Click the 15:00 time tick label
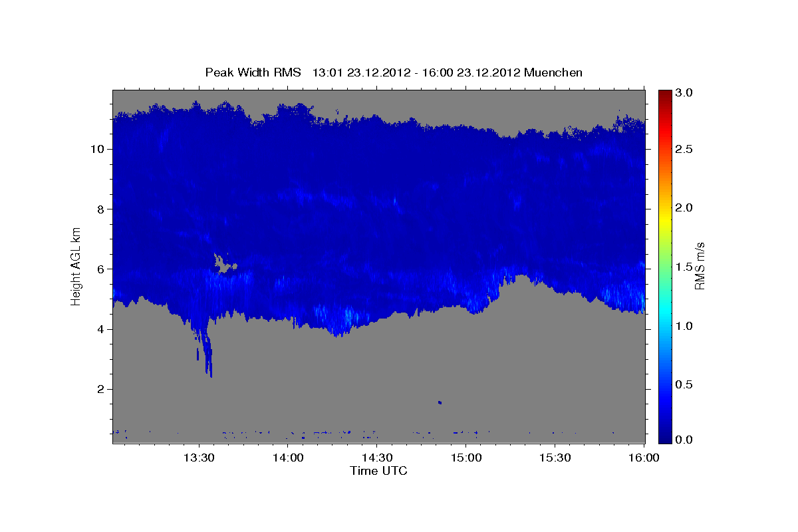The width and height of the screenshot is (798, 532). coord(466,458)
